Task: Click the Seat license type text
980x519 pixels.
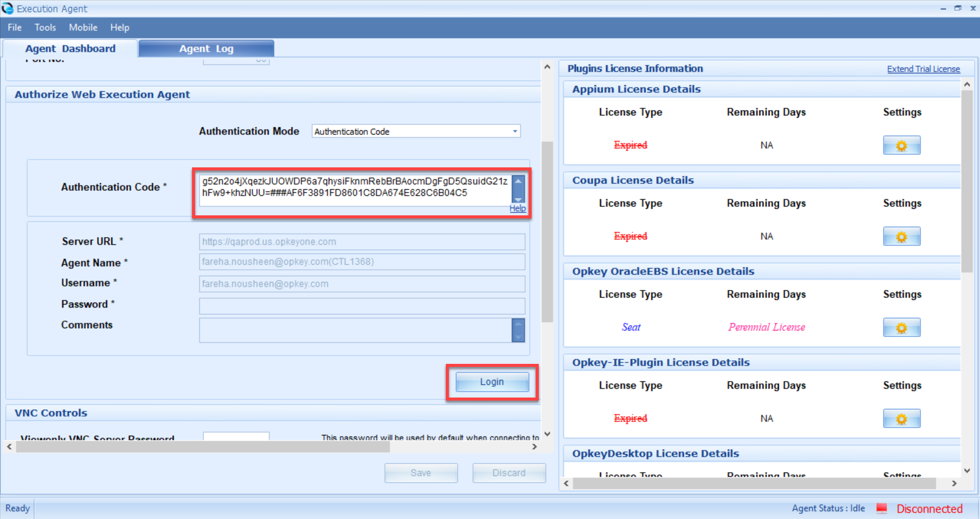Action: coord(631,327)
